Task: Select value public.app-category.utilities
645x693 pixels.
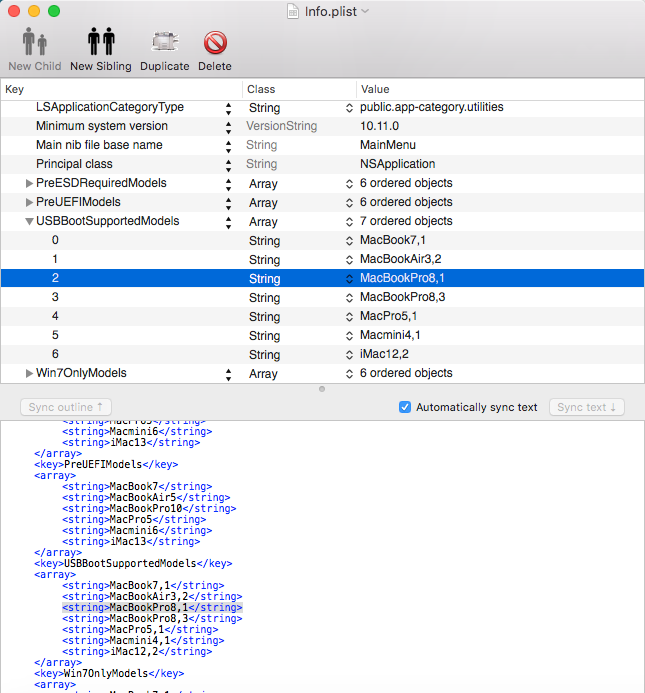Action: point(431,107)
